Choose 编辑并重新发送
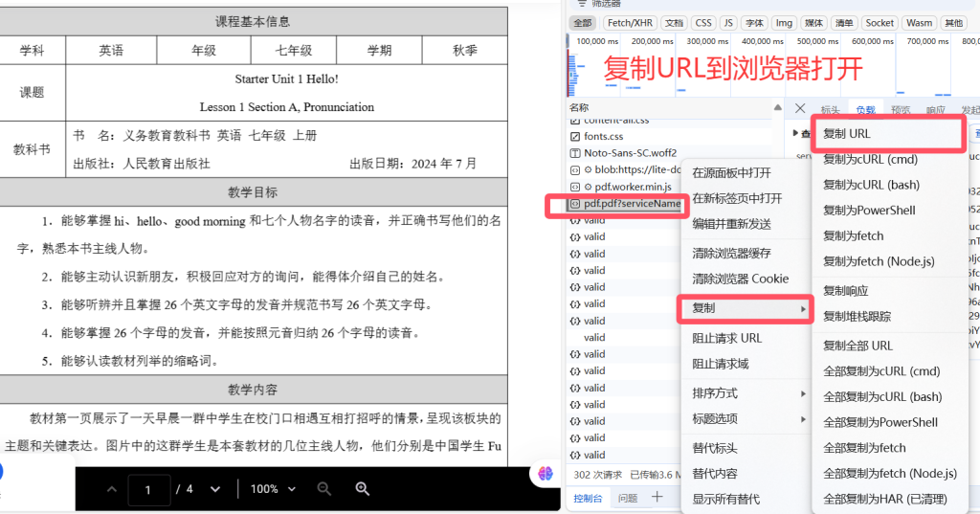The image size is (980, 514). 746,225
